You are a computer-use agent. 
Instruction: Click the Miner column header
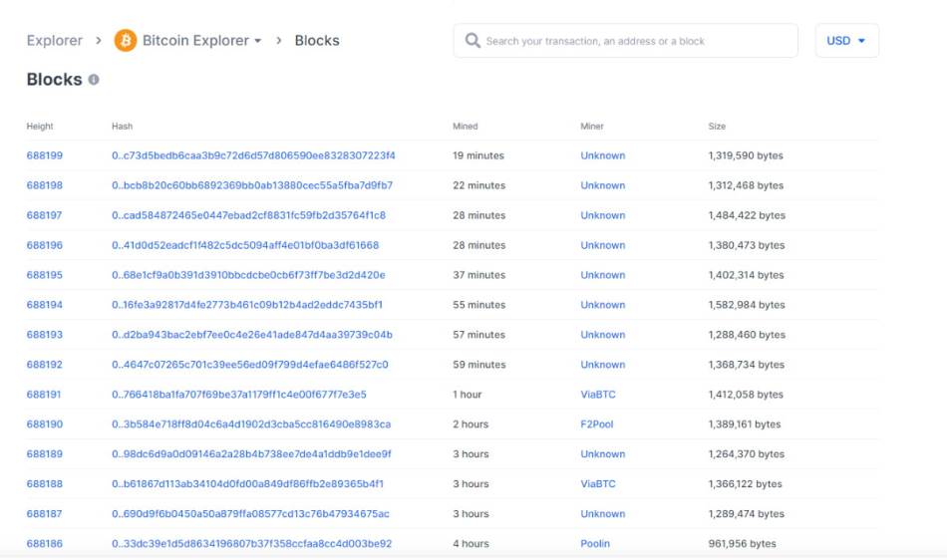[592, 127]
